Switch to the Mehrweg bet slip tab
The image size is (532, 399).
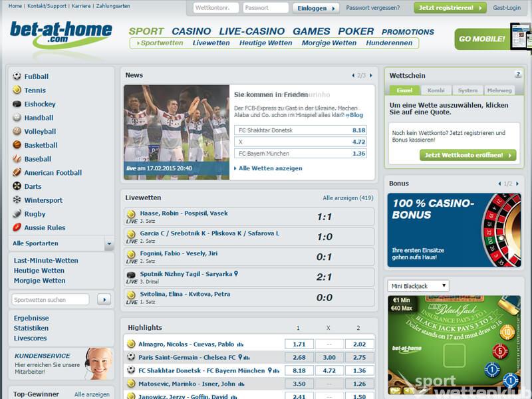[x=499, y=90]
